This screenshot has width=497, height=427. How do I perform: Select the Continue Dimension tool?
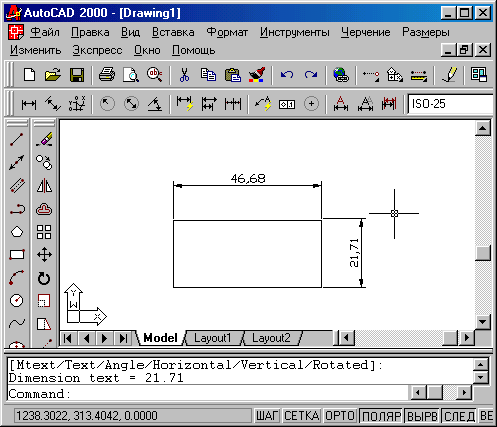[x=233, y=104]
